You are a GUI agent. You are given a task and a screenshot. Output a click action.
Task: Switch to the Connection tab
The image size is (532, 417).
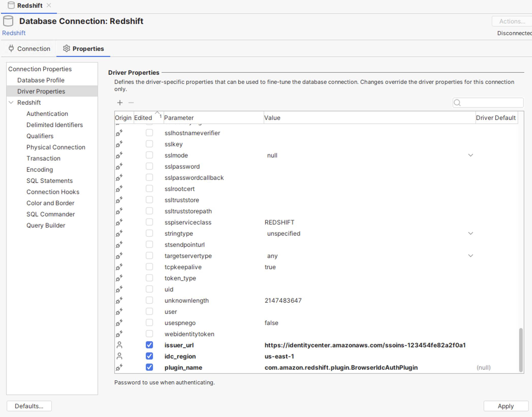pyautogui.click(x=29, y=49)
